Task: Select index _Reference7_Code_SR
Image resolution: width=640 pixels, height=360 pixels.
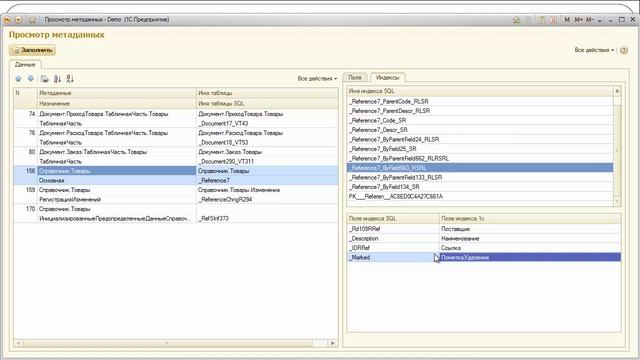Action: click(x=480, y=120)
